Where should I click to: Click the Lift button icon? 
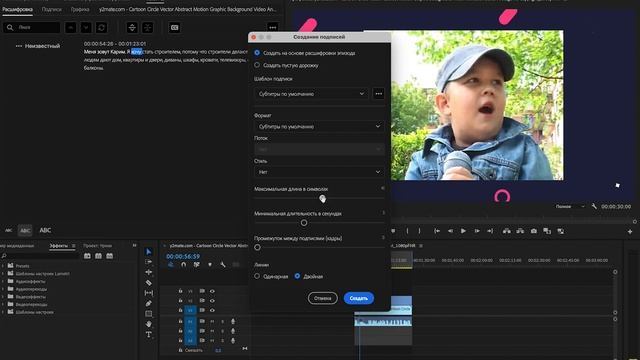click(x=507, y=231)
